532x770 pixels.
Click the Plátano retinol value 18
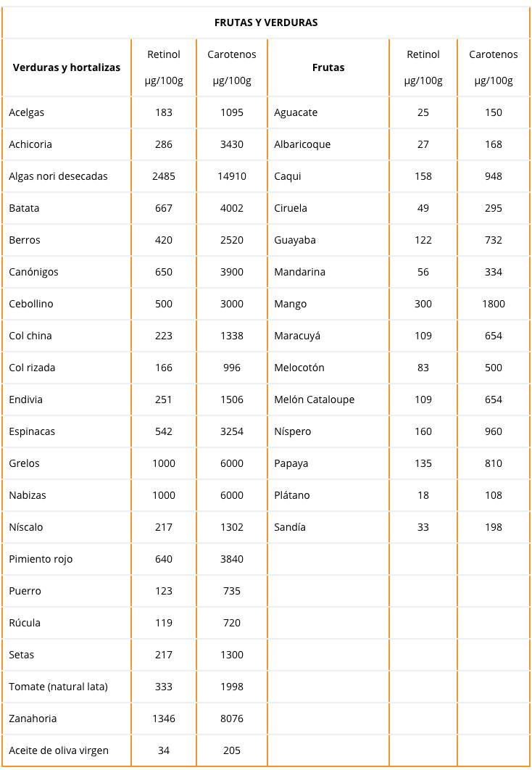tap(423, 495)
